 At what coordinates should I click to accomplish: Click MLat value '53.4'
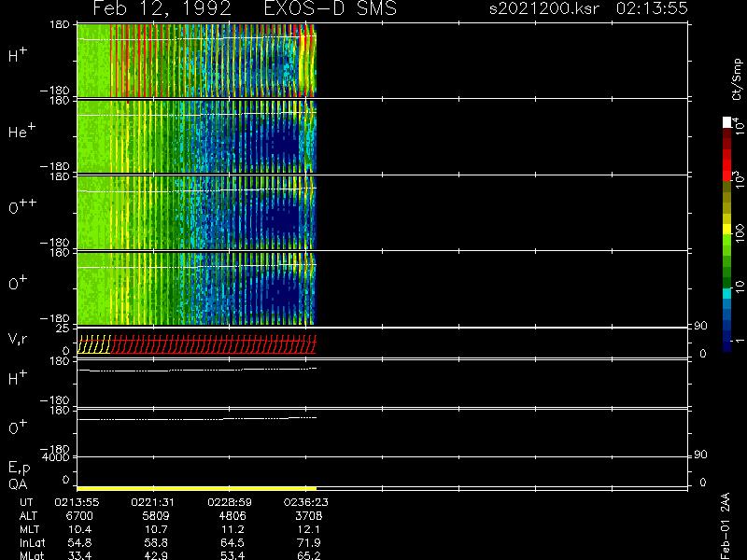click(233, 555)
